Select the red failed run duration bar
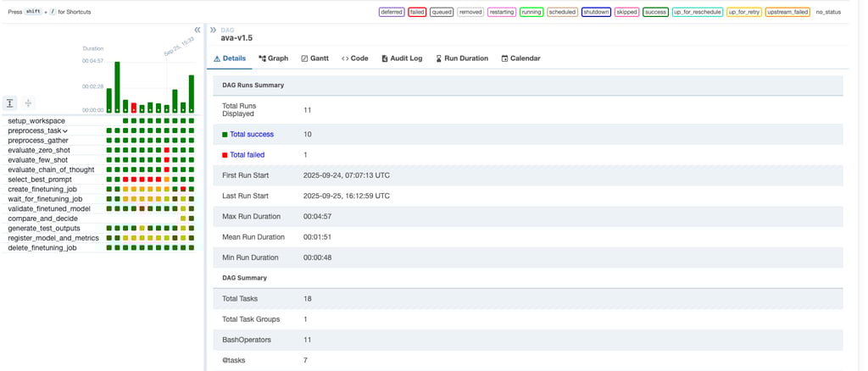This screenshot has width=868, height=371. click(x=133, y=108)
